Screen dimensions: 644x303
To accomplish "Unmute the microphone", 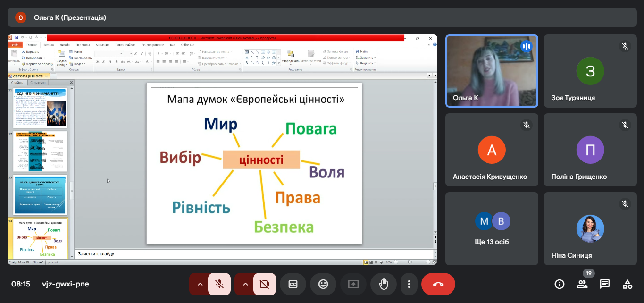I will (219, 284).
